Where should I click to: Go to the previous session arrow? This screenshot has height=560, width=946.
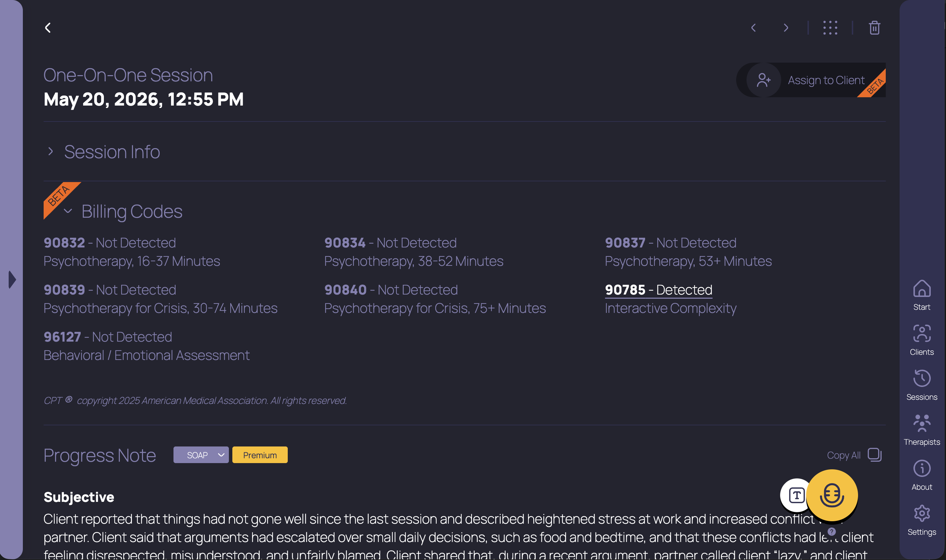(753, 28)
